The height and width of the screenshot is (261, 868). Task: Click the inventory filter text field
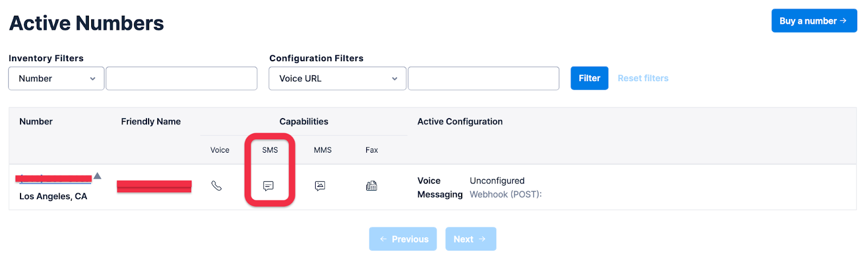click(x=182, y=79)
